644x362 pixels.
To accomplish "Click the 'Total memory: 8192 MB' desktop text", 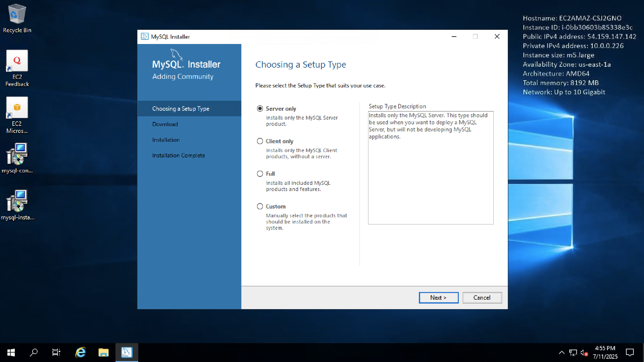I will point(561,83).
